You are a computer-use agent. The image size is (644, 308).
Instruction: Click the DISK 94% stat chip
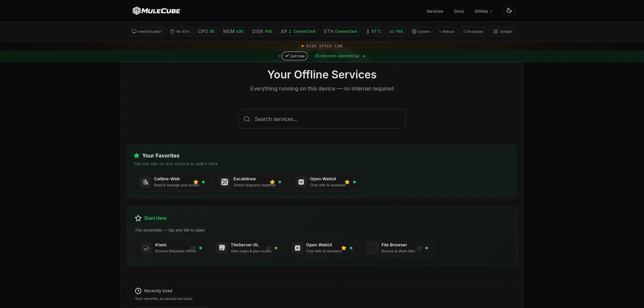262,32
